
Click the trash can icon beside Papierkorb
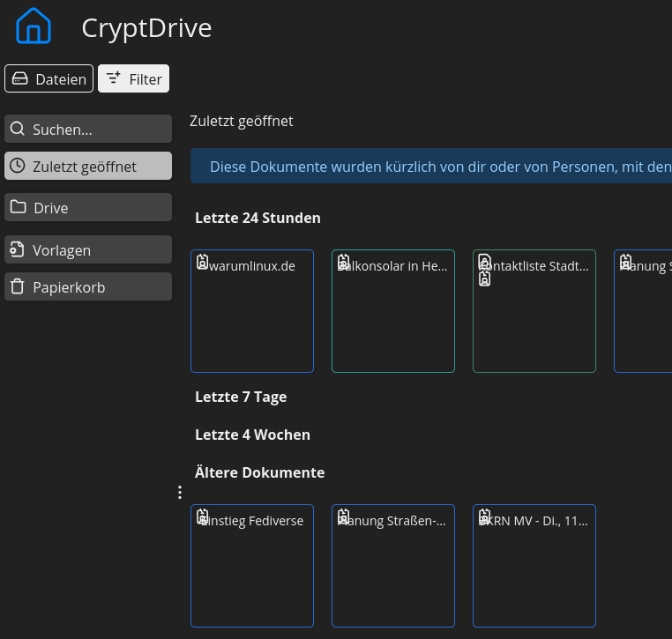(17, 286)
